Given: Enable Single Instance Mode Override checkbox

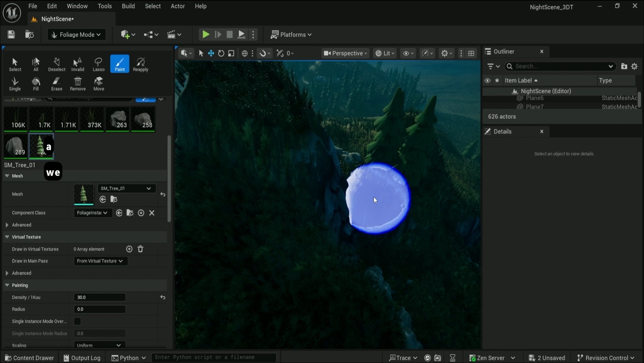Looking at the screenshot, I should (77, 321).
